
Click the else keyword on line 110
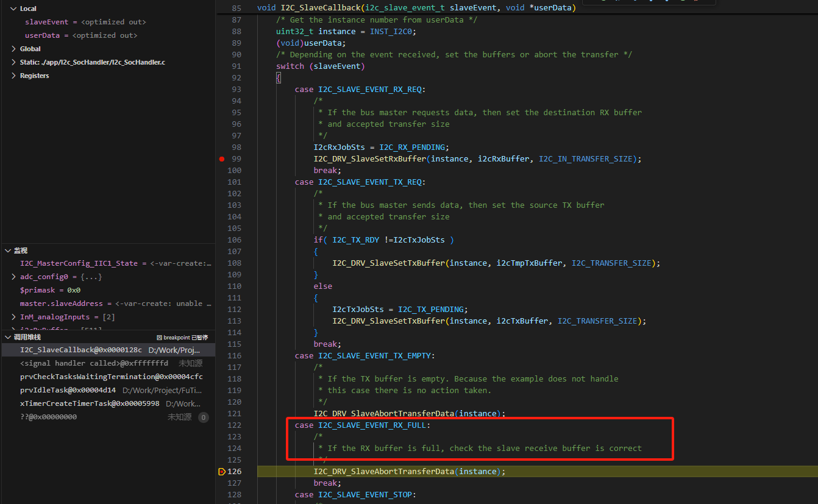[323, 286]
